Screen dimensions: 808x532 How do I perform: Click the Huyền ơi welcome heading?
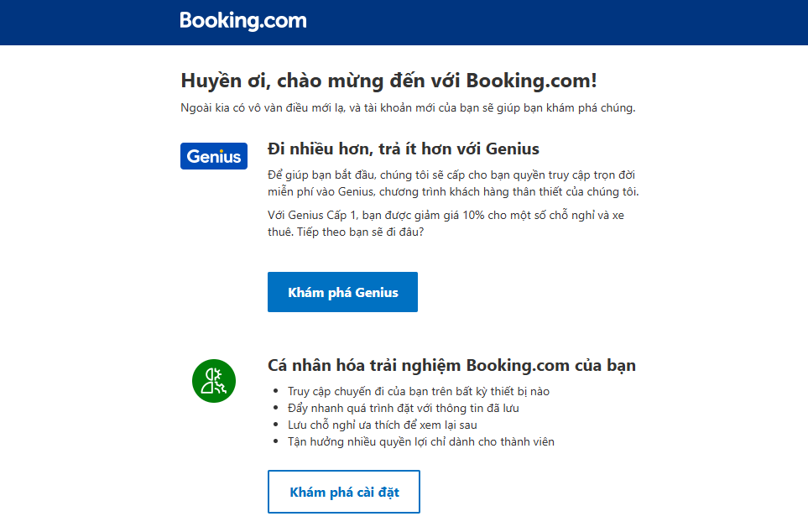[x=389, y=81]
